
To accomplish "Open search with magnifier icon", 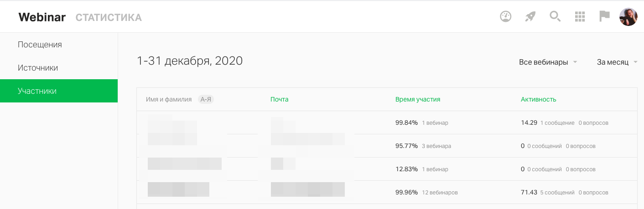I will point(555,17).
